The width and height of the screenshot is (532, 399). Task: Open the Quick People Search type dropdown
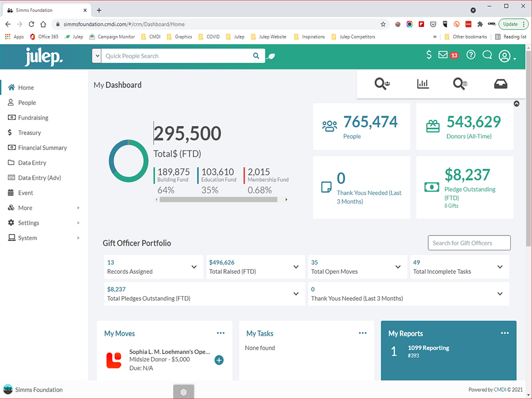(x=97, y=56)
